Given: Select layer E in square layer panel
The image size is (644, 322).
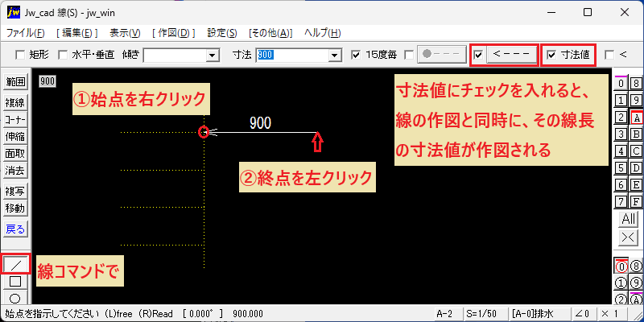Looking at the screenshot, I should [636, 185].
